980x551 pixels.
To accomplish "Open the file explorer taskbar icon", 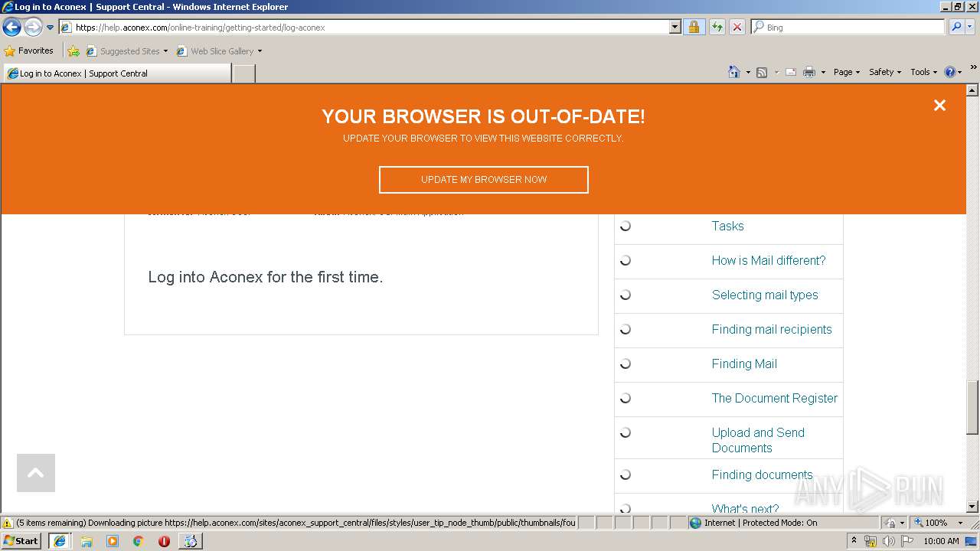I will tap(87, 541).
